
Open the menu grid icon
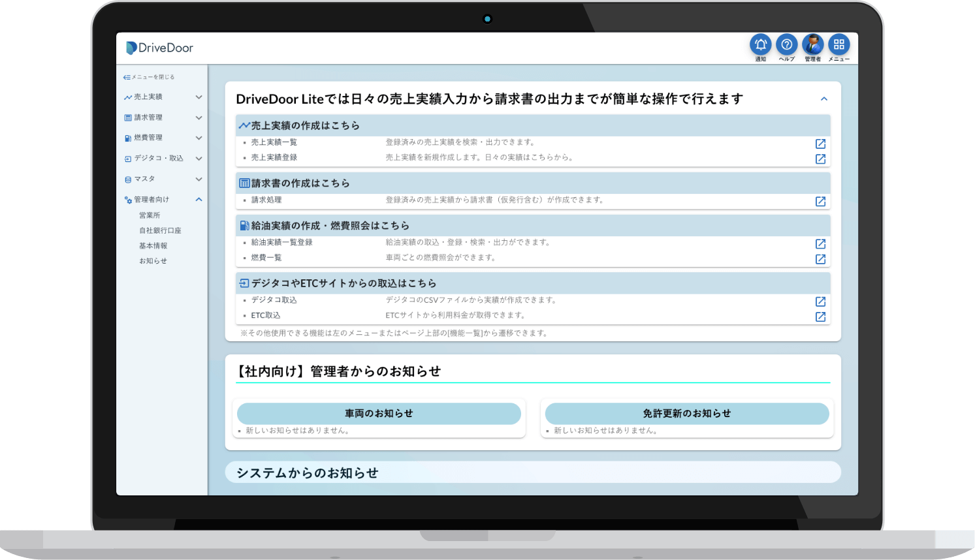(839, 44)
